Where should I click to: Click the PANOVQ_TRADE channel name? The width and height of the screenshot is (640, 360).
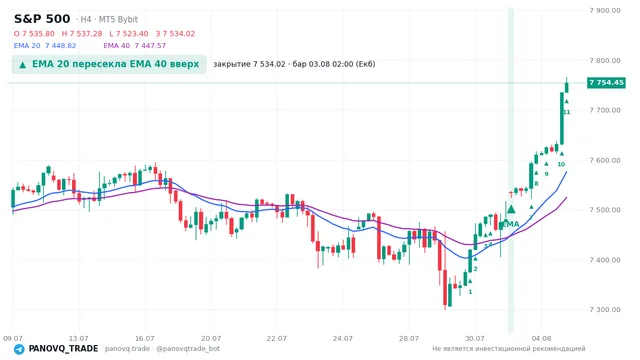63,349
